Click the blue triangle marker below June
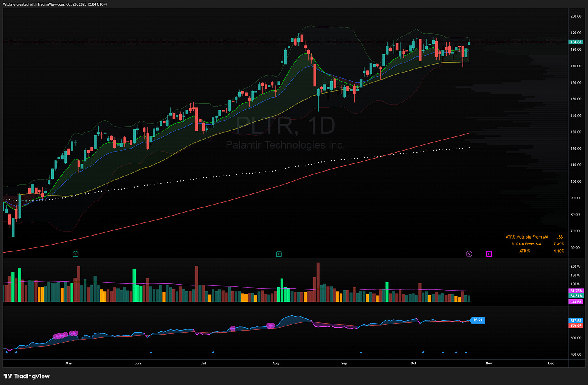The image size is (588, 385). 151,352
